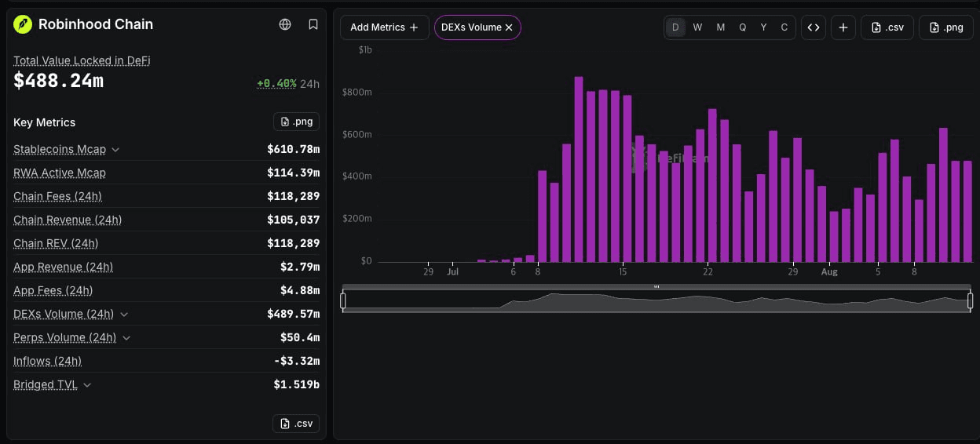
Task: Click the range selector area chart
Action: (656, 300)
